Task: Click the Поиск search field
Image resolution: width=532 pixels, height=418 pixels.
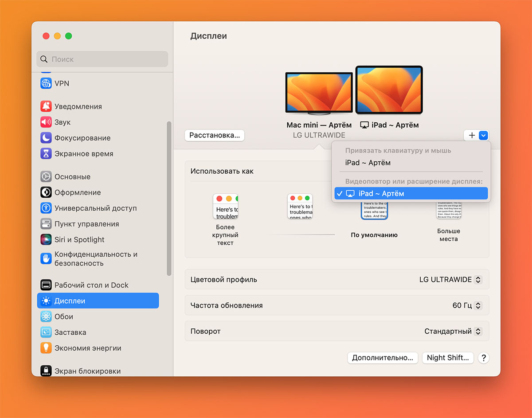Action: click(x=102, y=59)
